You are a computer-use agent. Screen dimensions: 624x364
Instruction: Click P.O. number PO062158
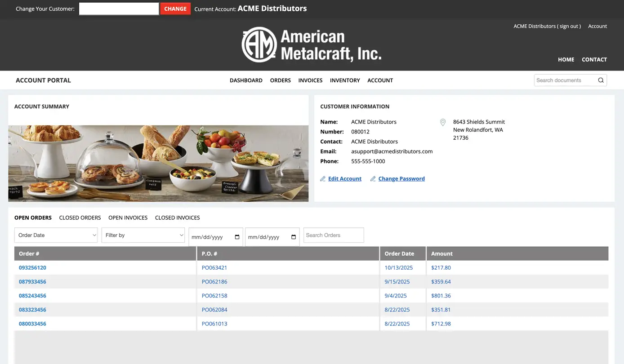point(214,296)
